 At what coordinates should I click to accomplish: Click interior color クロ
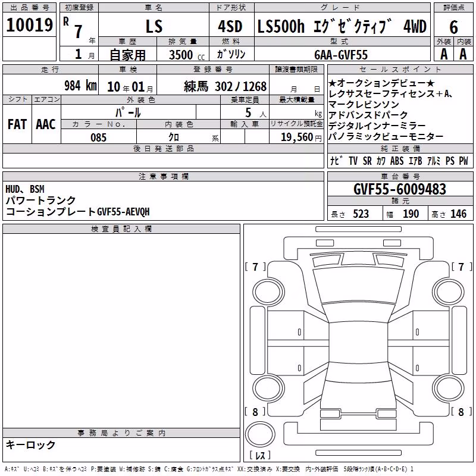pos(174,137)
